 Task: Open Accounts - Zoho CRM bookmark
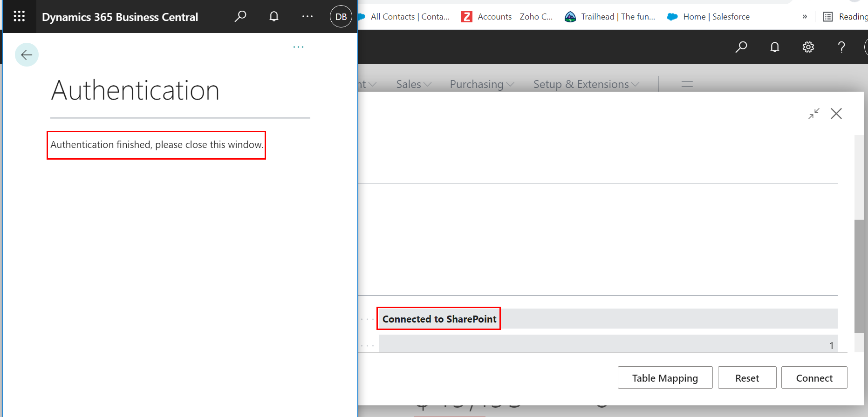pyautogui.click(x=507, y=17)
